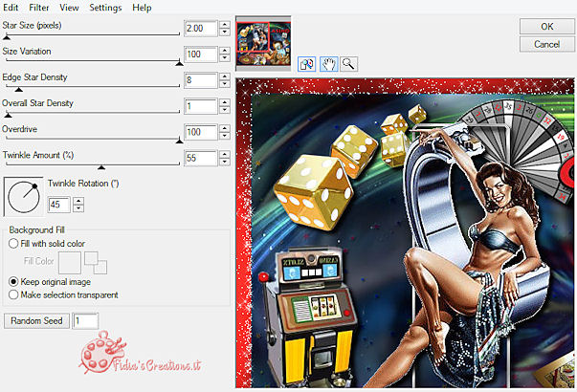
Task: Decrease Size Variation with down arrow
Action: coord(225,58)
